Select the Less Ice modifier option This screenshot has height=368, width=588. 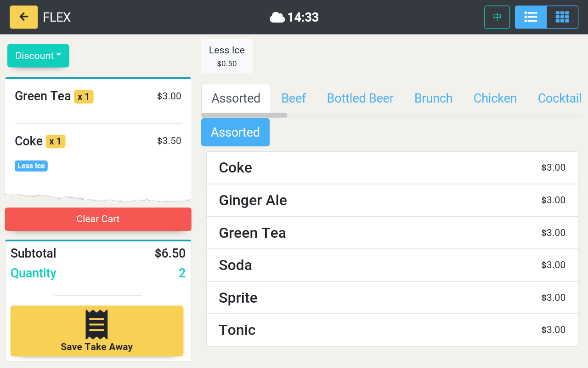pos(227,56)
